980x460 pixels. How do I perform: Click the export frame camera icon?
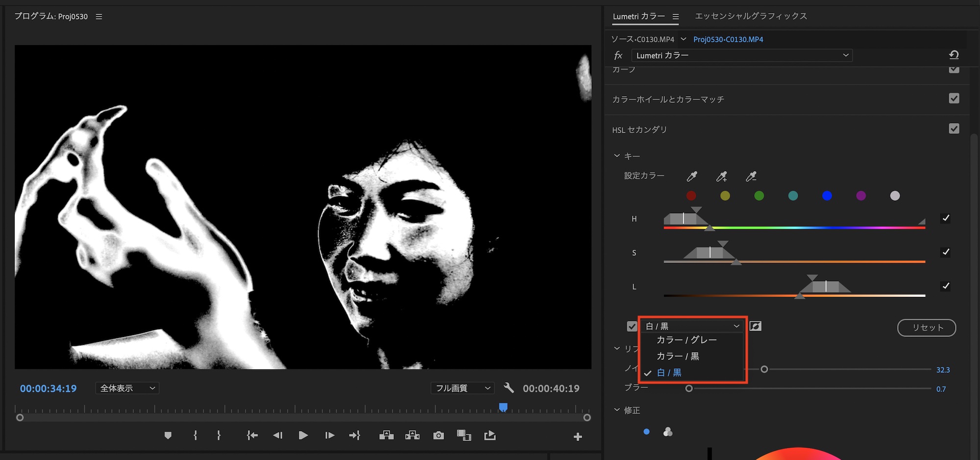coord(439,436)
